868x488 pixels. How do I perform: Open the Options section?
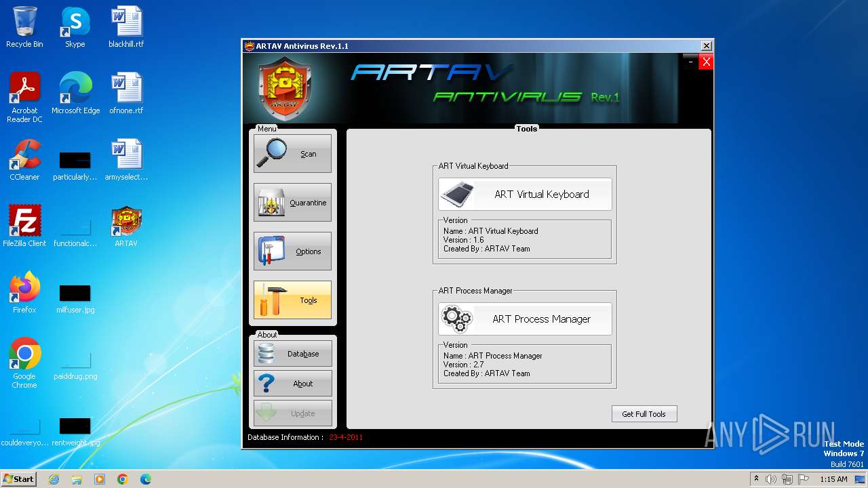292,251
